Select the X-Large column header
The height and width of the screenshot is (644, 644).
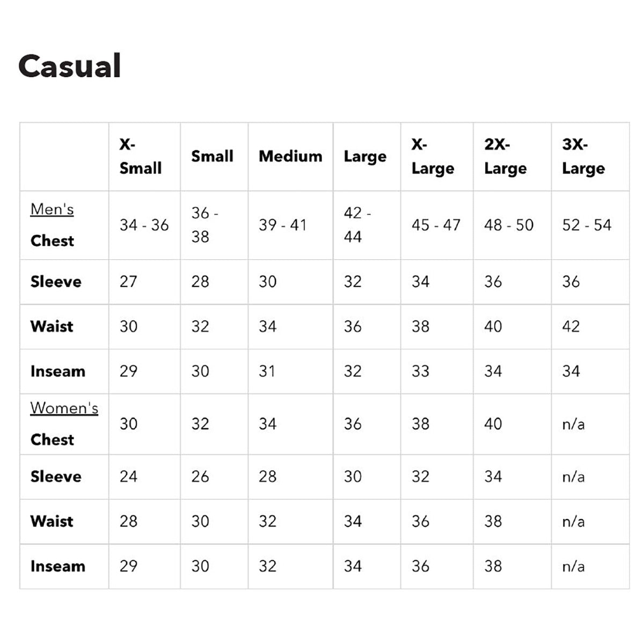[433, 156]
